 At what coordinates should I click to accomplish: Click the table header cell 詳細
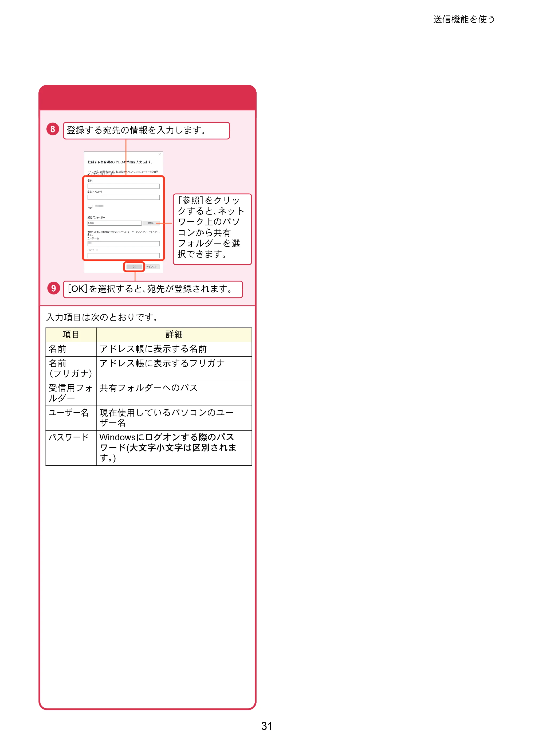tap(174, 335)
